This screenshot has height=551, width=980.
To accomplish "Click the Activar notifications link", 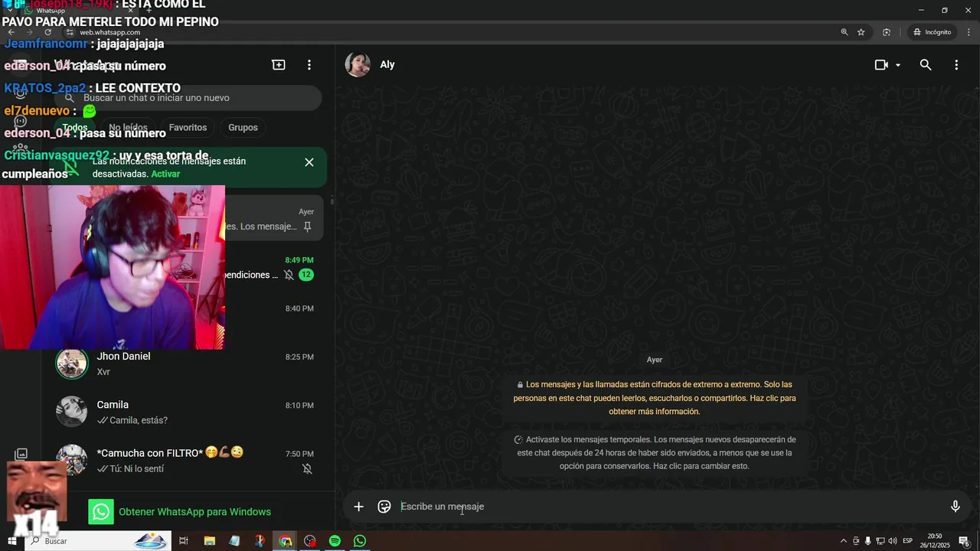I will pyautogui.click(x=165, y=174).
